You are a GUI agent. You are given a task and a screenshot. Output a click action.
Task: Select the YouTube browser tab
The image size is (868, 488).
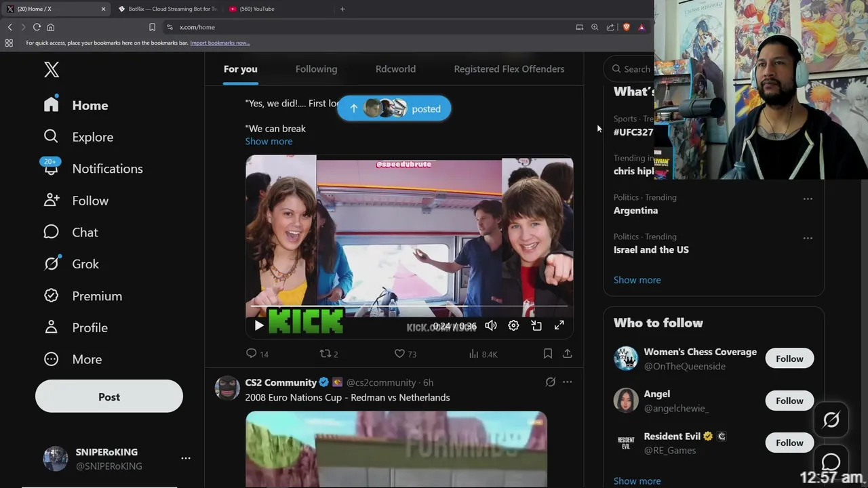click(278, 9)
